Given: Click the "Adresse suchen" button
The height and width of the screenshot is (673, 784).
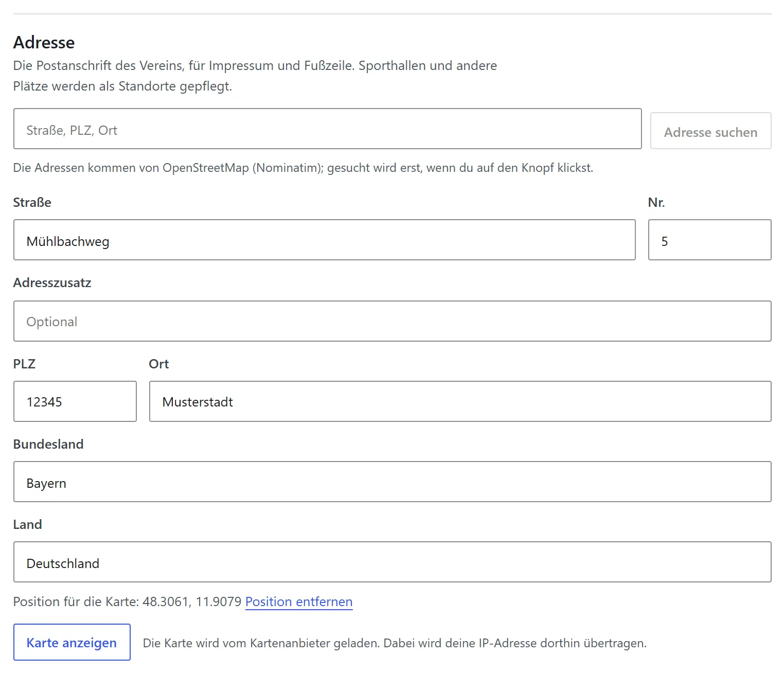Looking at the screenshot, I should [710, 131].
